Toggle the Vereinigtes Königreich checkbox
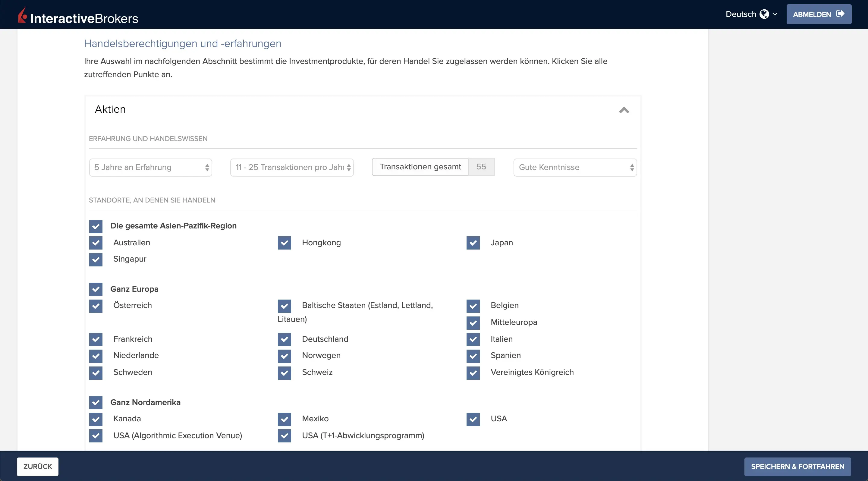The image size is (868, 481). [473, 373]
